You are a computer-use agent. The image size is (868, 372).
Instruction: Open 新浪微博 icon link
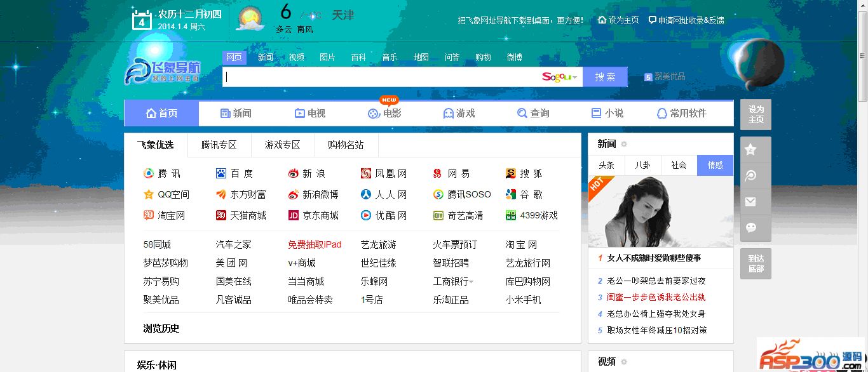pos(294,194)
